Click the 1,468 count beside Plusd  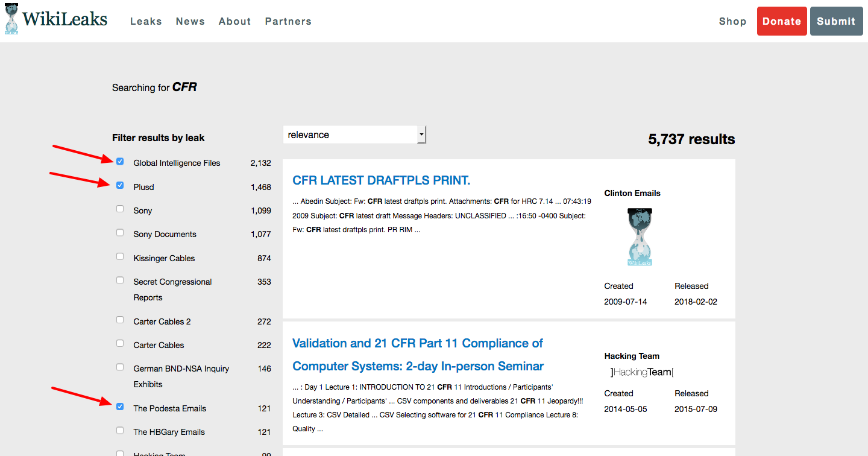point(261,187)
